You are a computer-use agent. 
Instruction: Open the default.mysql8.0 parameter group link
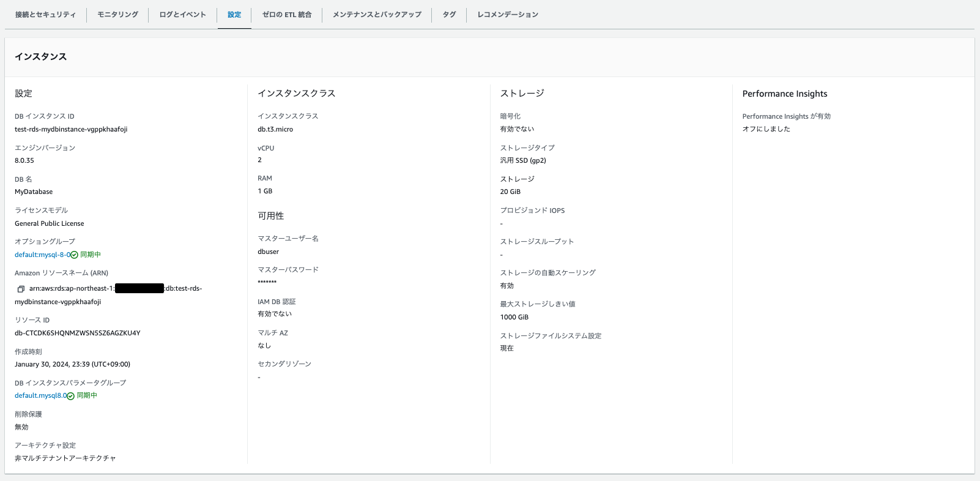click(x=40, y=395)
